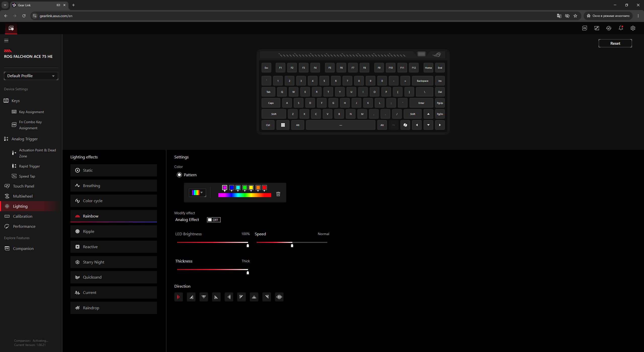The width and height of the screenshot is (644, 352).
Task: Open the Gear Link settings gear
Action: pos(633,28)
